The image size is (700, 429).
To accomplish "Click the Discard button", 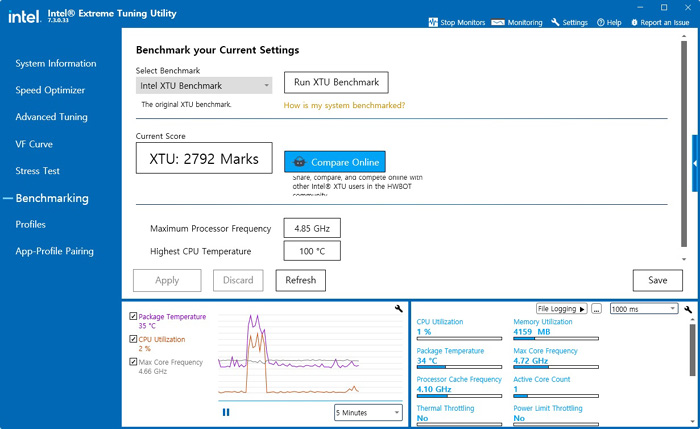I will click(238, 280).
